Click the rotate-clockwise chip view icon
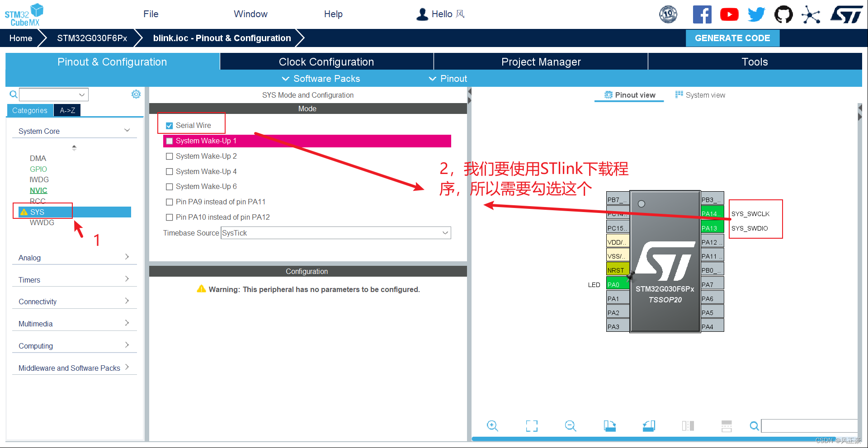This screenshot has width=868, height=448. coord(609,426)
